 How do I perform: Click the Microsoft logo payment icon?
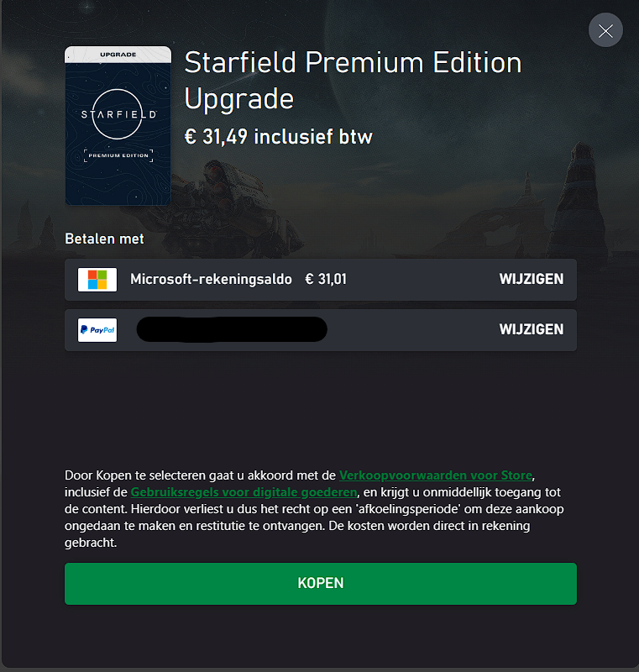pos(97,279)
